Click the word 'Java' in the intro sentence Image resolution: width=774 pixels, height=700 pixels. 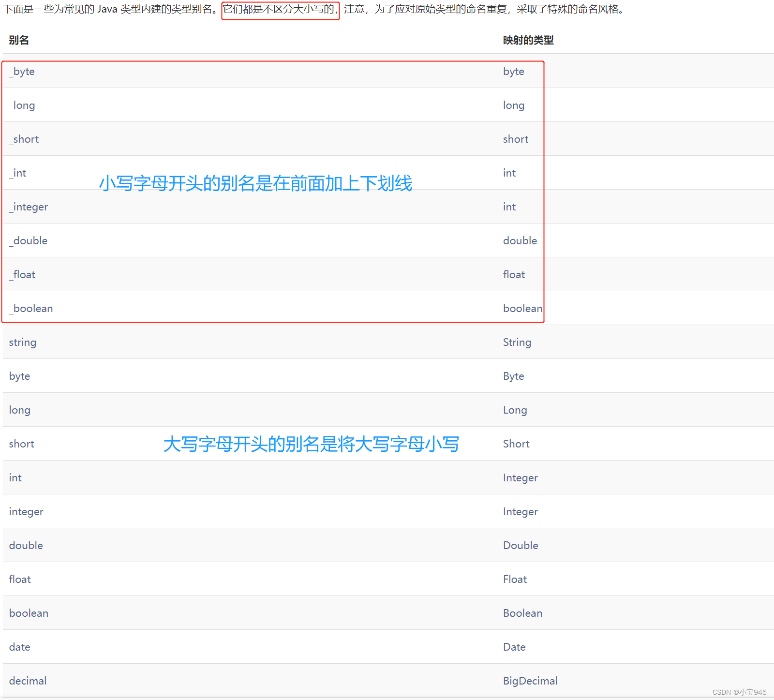(107, 10)
